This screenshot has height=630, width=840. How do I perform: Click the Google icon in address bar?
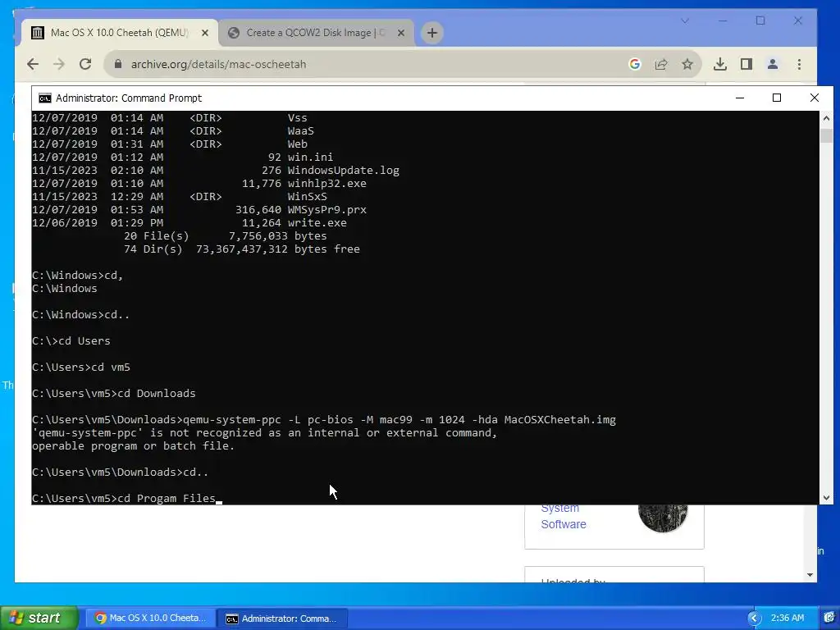click(x=635, y=64)
